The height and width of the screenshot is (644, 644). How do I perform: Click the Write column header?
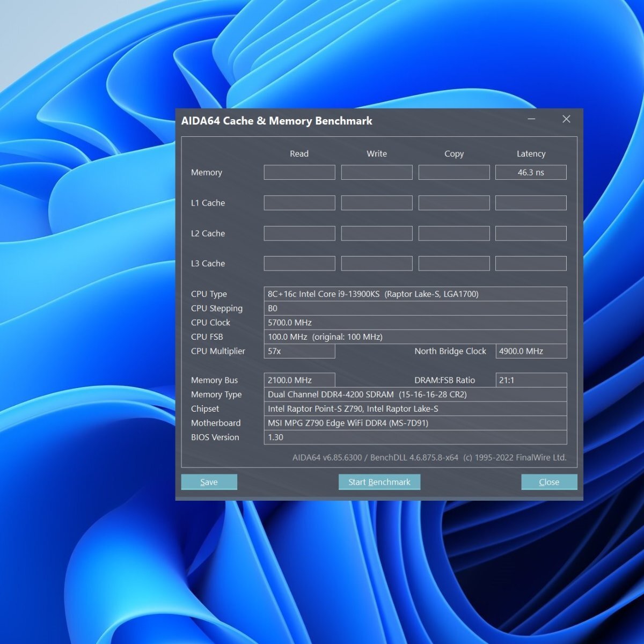tap(377, 153)
